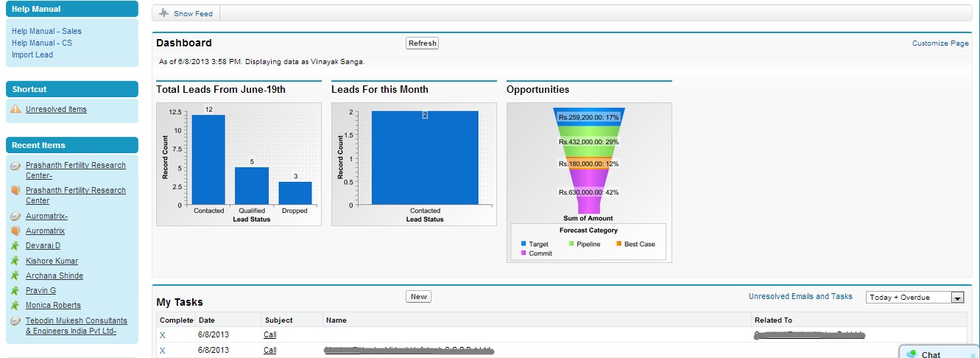Open Monica Roberts lead

[x=53, y=305]
